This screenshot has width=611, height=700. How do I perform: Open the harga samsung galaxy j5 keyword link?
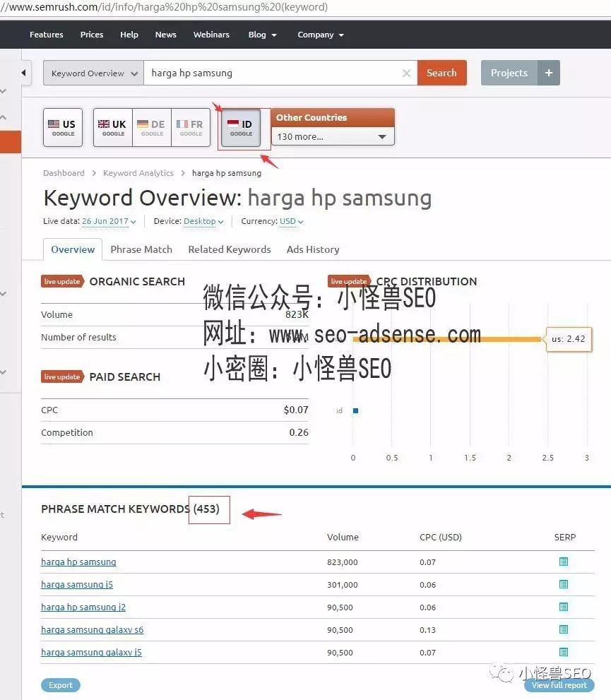tap(92, 652)
